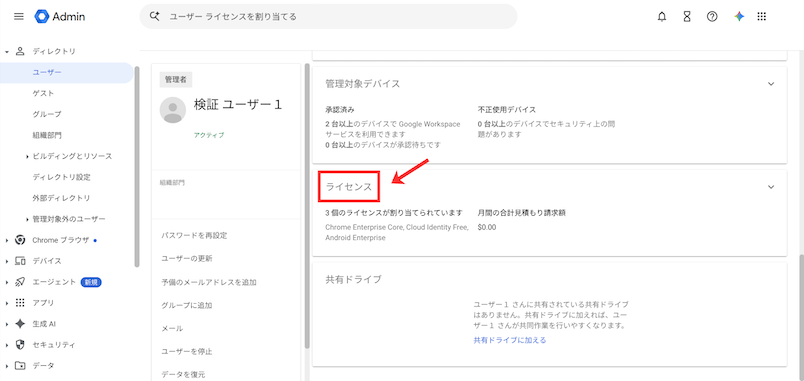
Task: Click 3 個のライセンスが割り当てられています text
Action: [x=394, y=212]
